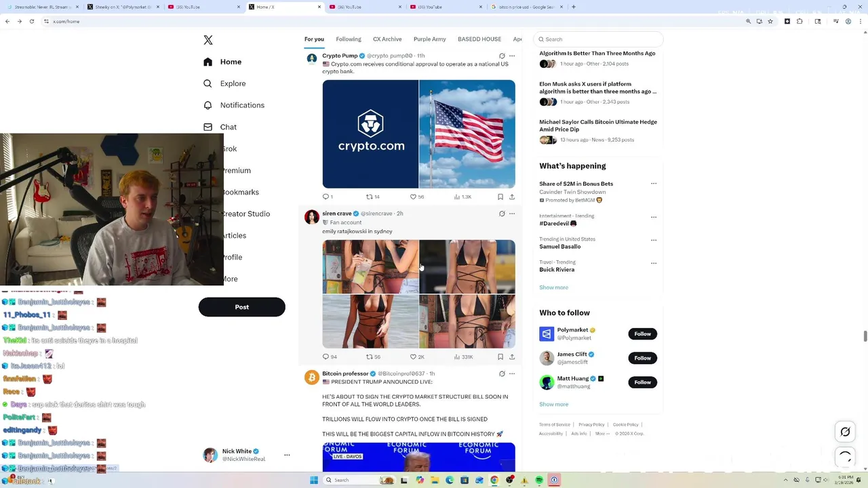The image size is (868, 488).
Task: Open the Home icon in X sidebar
Action: pos(208,62)
